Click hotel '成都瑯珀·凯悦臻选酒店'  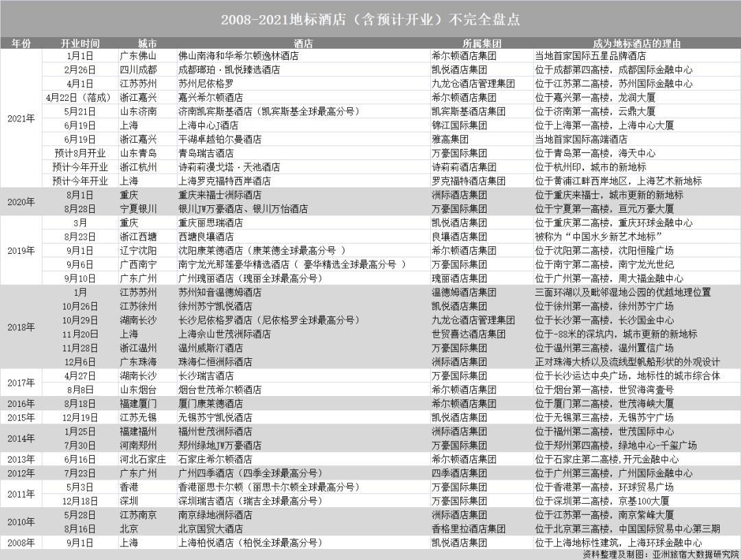pos(229,70)
